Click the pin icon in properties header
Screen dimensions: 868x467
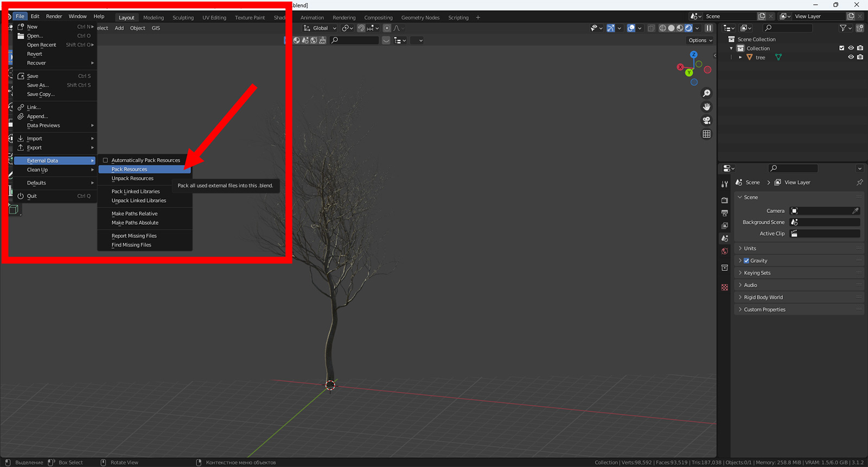pyautogui.click(x=859, y=182)
